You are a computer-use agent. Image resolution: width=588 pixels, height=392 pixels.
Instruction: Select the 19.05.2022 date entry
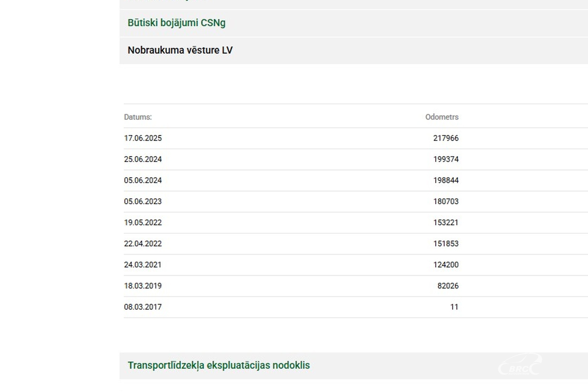pos(143,223)
